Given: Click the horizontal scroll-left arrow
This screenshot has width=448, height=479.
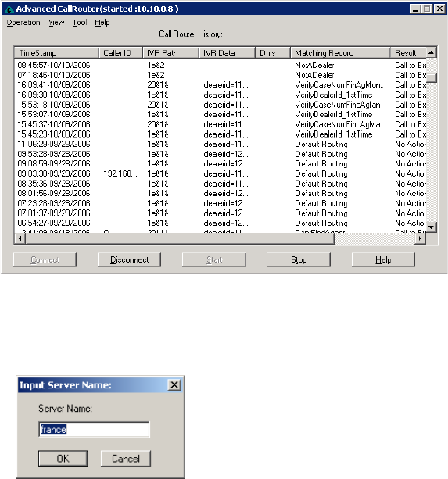Looking at the screenshot, I should point(20,238).
